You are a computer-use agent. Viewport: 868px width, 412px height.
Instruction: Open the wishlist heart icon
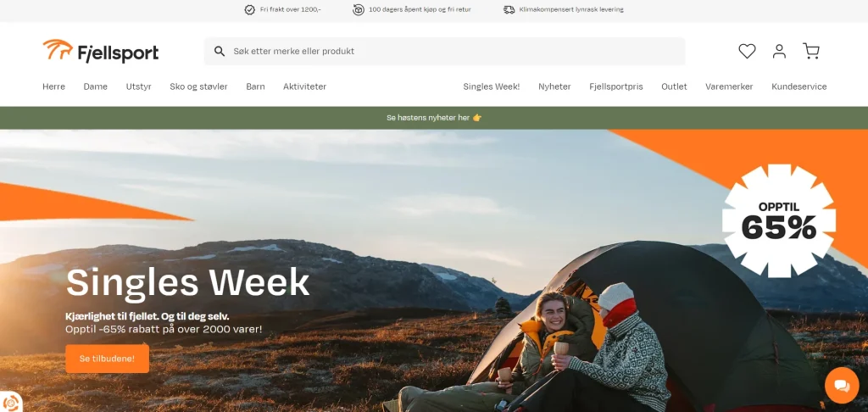(747, 52)
